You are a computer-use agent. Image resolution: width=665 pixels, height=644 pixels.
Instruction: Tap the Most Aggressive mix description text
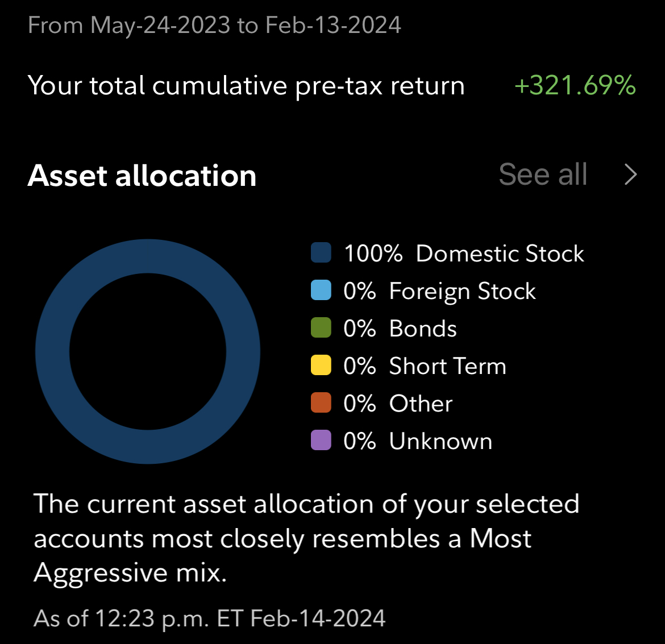click(306, 538)
